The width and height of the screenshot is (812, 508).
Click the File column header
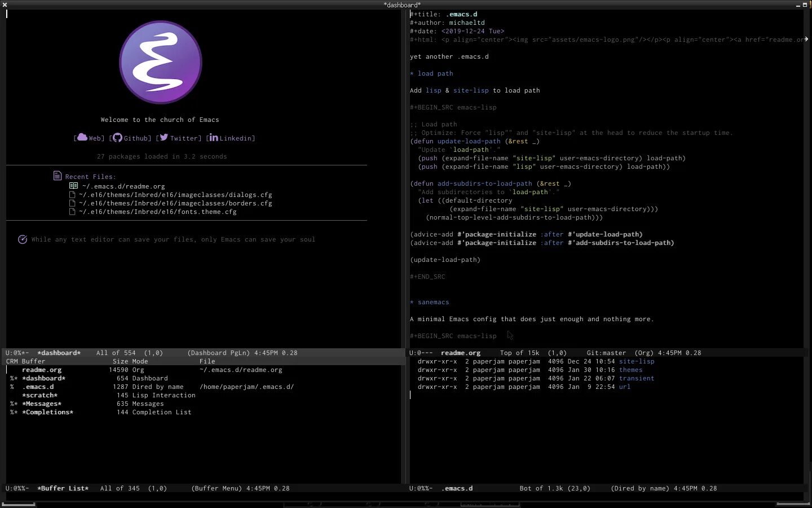pyautogui.click(x=207, y=361)
